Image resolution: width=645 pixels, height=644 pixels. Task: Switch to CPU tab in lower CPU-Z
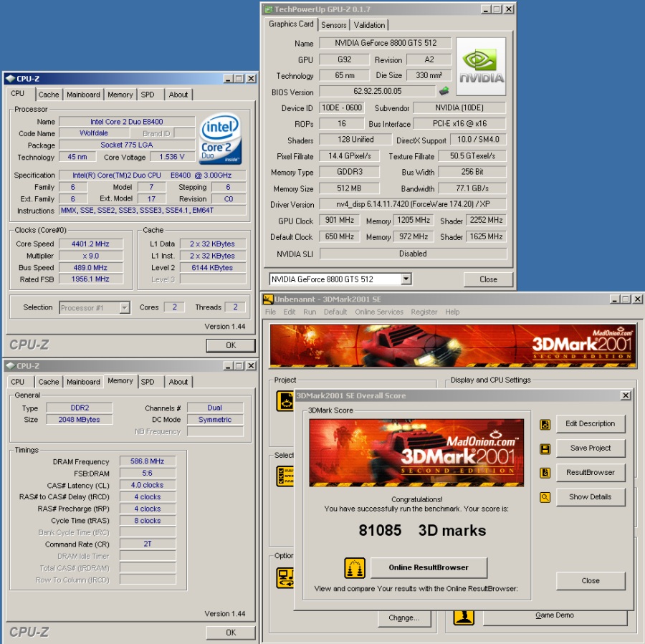coord(18,382)
